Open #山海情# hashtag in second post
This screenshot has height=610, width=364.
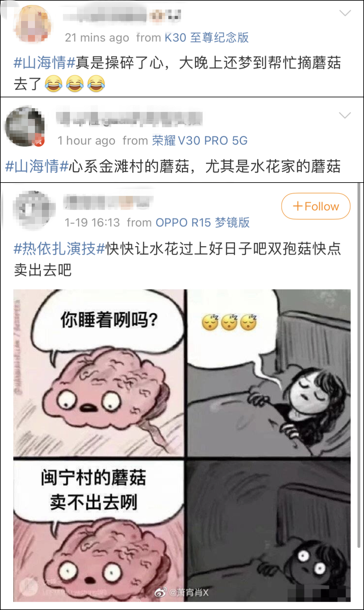[x=37, y=166]
